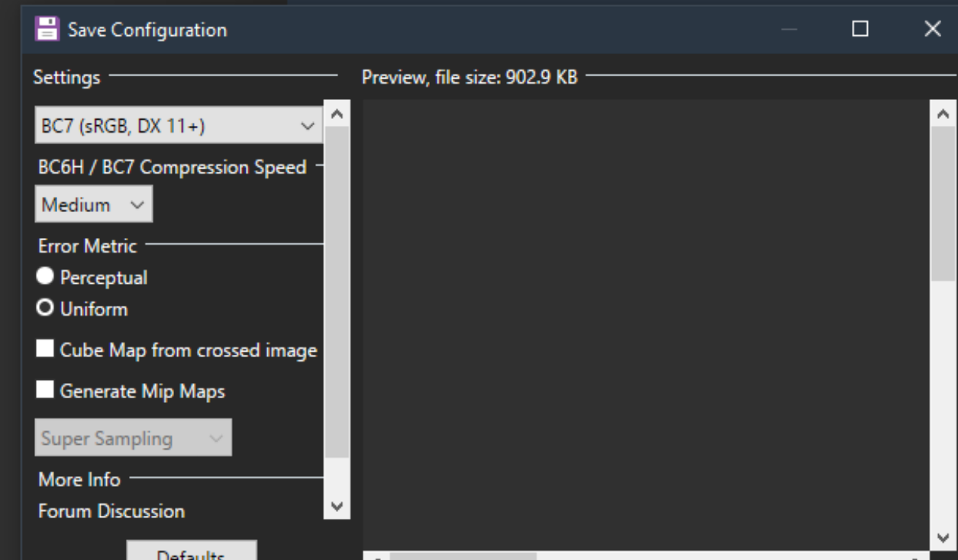
Task: Click the Preview horizontal scrollbar thumb
Action: coord(463,556)
